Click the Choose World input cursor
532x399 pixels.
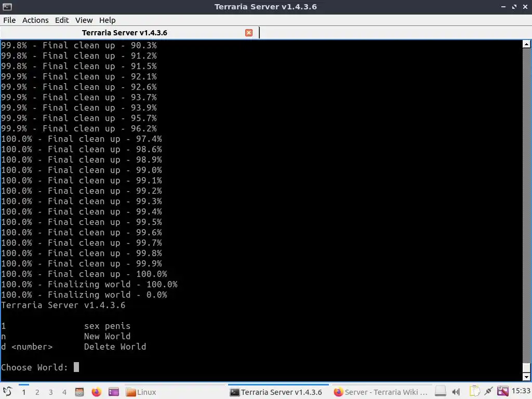(x=76, y=367)
